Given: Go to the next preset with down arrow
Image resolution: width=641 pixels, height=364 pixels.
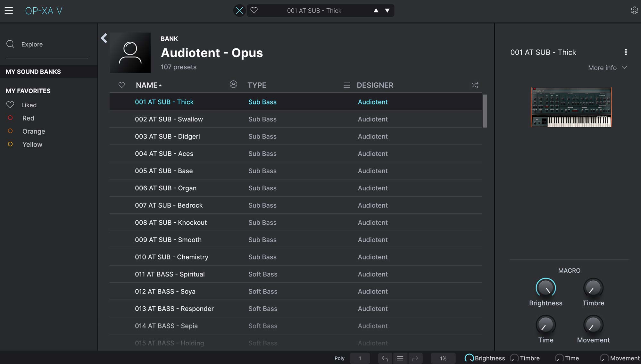Looking at the screenshot, I should coord(387,11).
